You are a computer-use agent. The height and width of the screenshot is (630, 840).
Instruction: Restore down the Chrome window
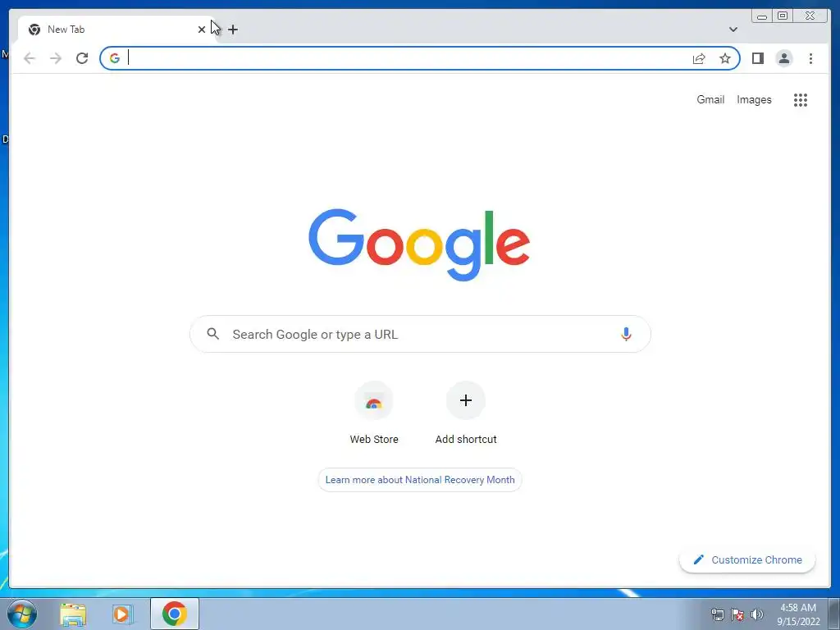[x=783, y=16]
